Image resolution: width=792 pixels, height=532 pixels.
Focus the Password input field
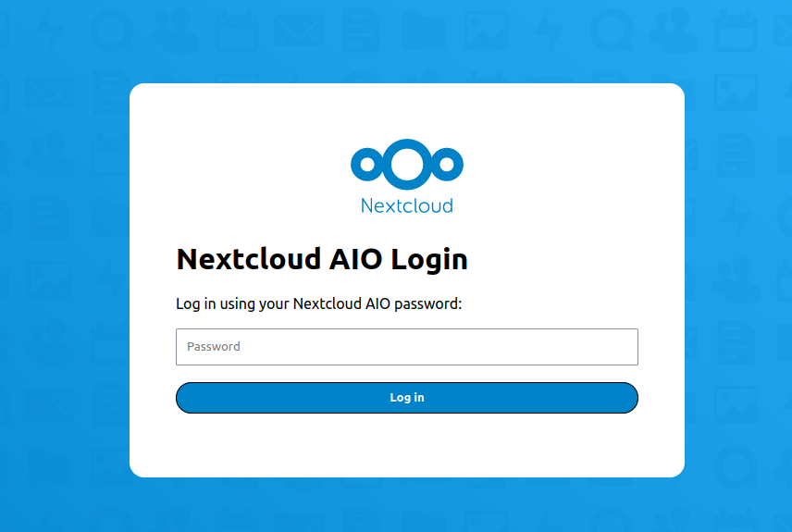tap(407, 347)
